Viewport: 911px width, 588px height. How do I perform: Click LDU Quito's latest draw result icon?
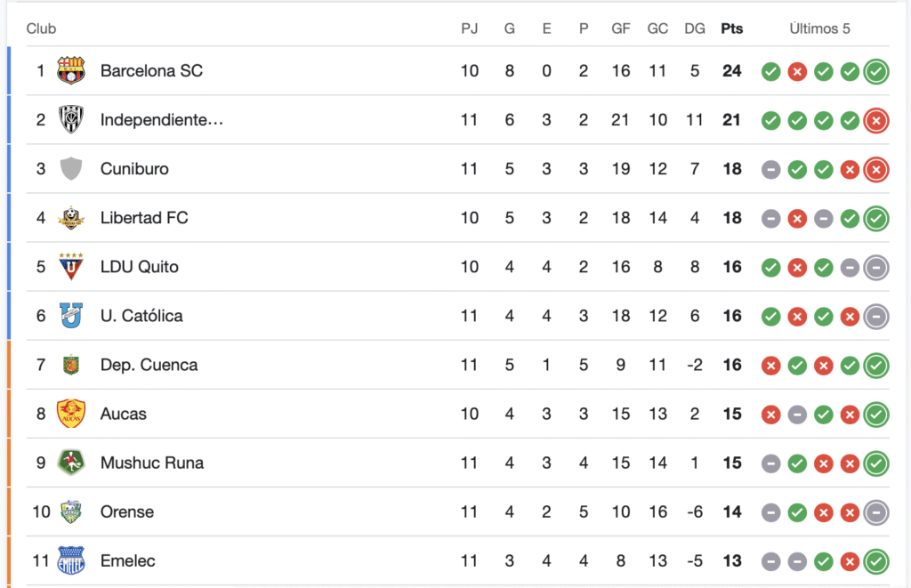click(x=875, y=267)
